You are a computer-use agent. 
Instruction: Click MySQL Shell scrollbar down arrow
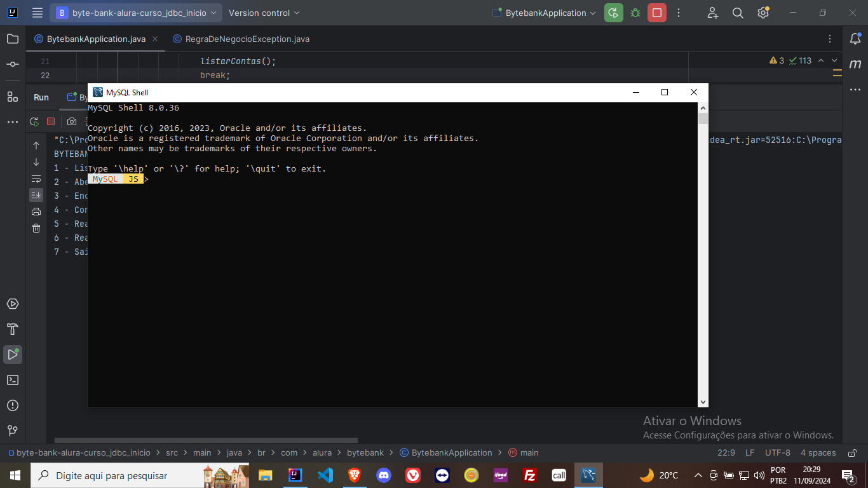[703, 402]
